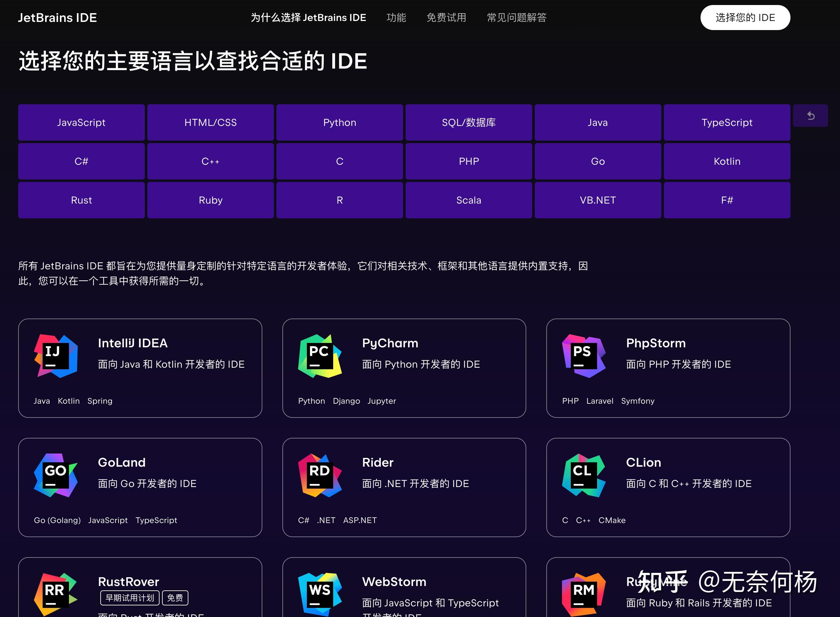Click the PyCharm logo icon
This screenshot has height=617, width=840.
tap(321, 355)
